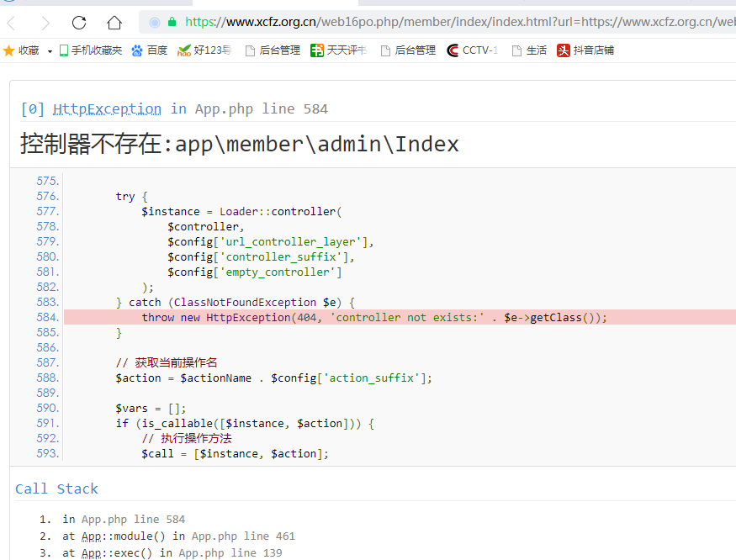Open the first 后台管理 bookmark

272,50
